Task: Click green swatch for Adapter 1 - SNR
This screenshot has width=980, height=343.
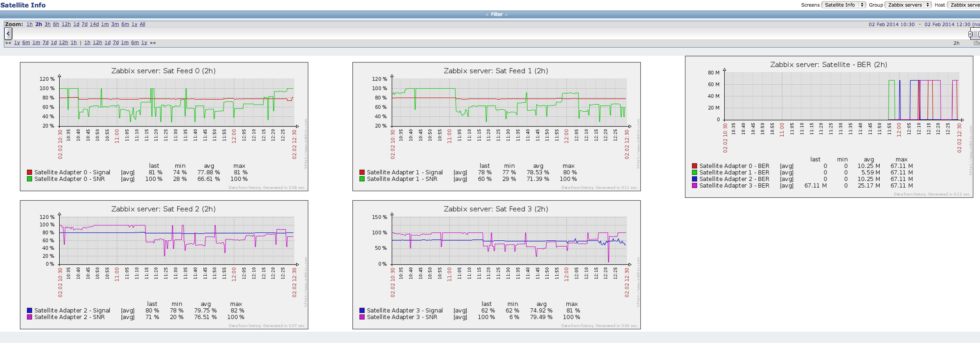Action: [x=362, y=179]
